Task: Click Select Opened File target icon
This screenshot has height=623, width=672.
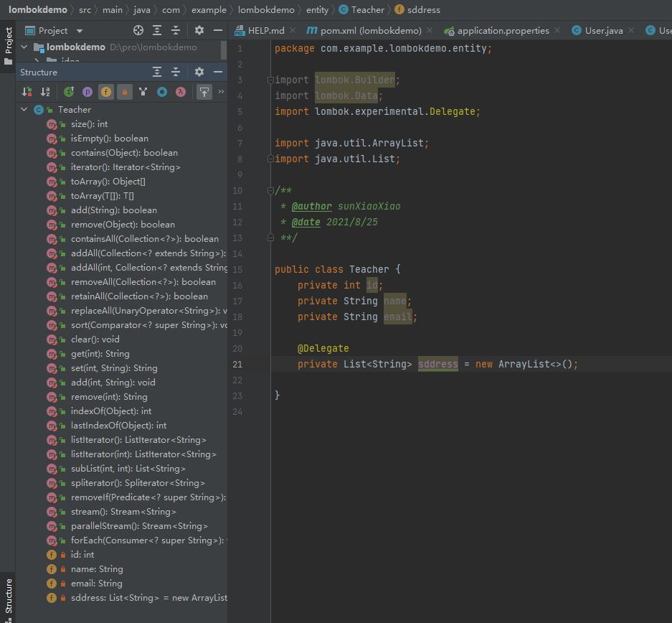Action: pos(138,30)
